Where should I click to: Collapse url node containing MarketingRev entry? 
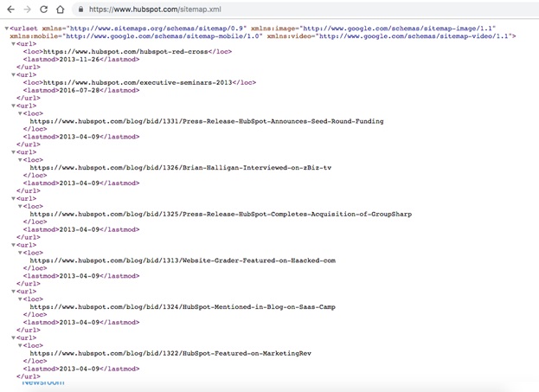[x=13, y=338]
